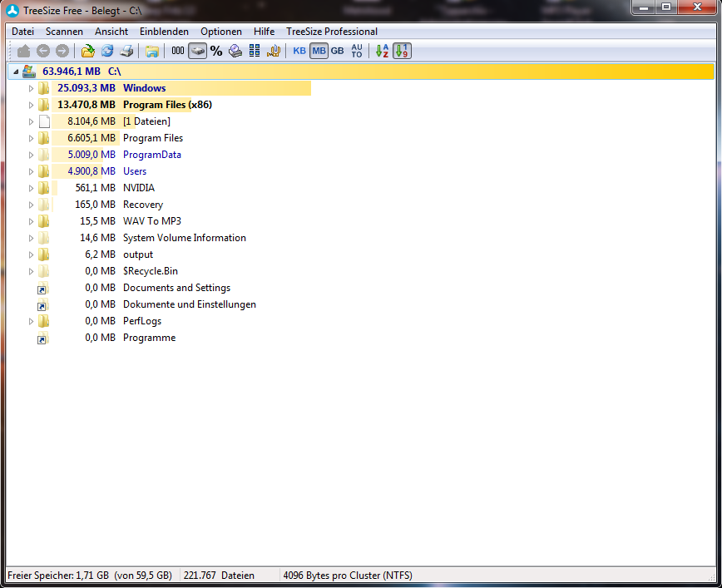722x588 pixels.
Task: Show sizes in GB
Action: (338, 51)
